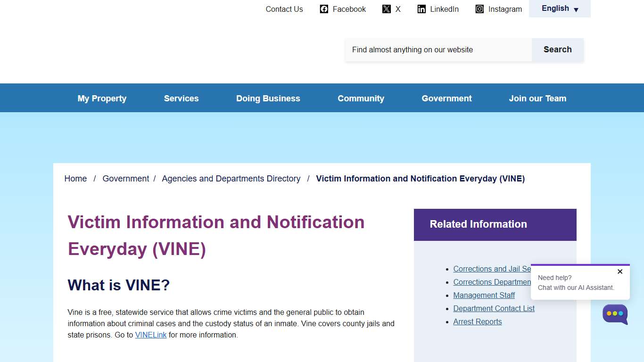Select Contact Us at the top
Image resolution: width=644 pixels, height=362 pixels.
284,9
